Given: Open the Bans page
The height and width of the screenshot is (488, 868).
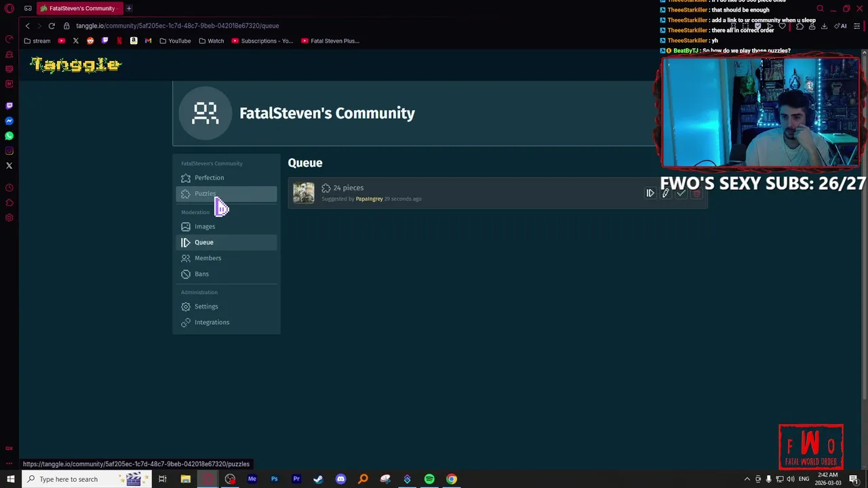Looking at the screenshot, I should click(226, 274).
